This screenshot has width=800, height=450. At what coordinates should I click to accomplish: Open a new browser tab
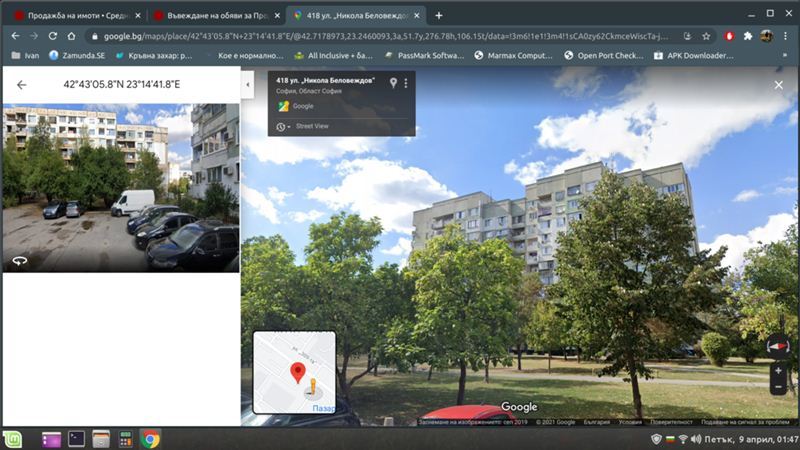click(x=438, y=15)
